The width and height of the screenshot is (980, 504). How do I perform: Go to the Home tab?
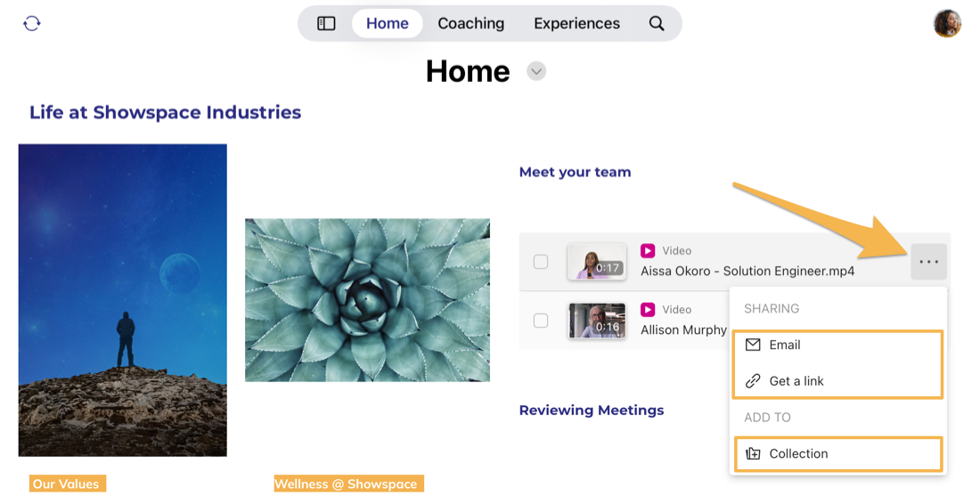(x=387, y=23)
